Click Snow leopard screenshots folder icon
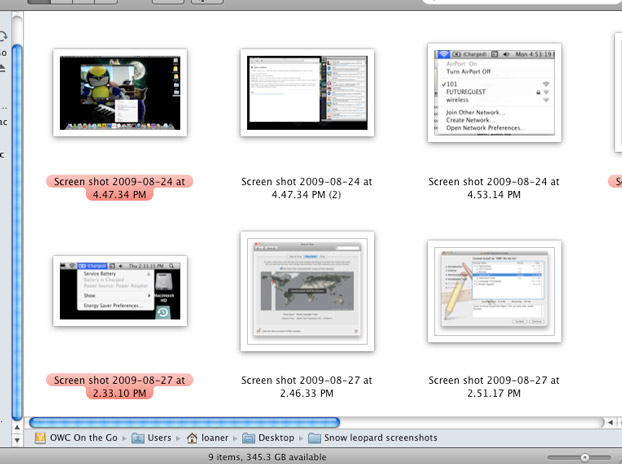This screenshot has height=464, width=622. 315,438
